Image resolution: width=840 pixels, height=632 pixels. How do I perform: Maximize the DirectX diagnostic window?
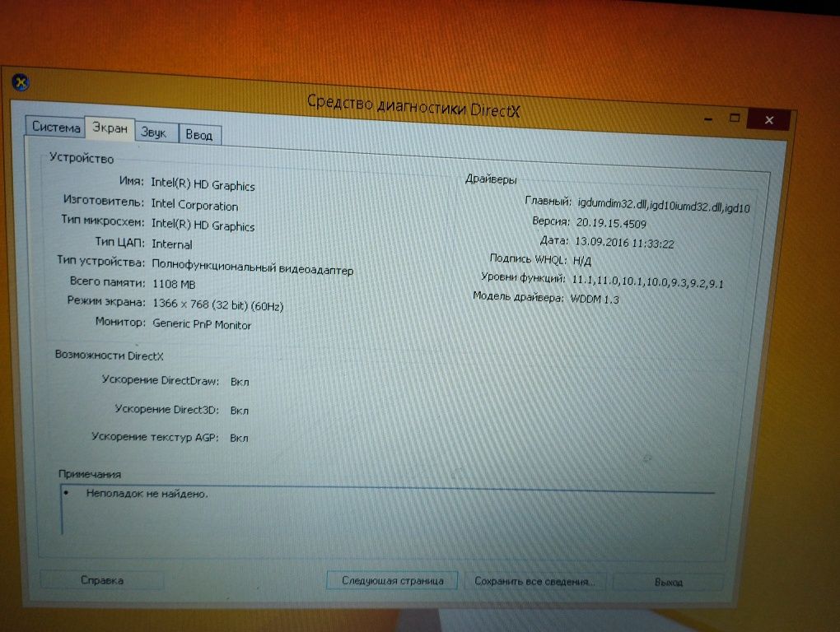click(735, 118)
